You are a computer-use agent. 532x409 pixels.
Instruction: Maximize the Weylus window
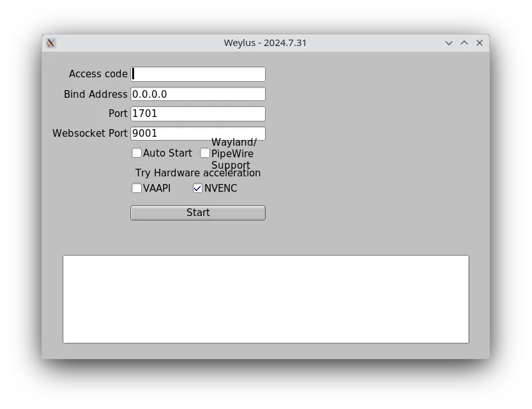(464, 43)
